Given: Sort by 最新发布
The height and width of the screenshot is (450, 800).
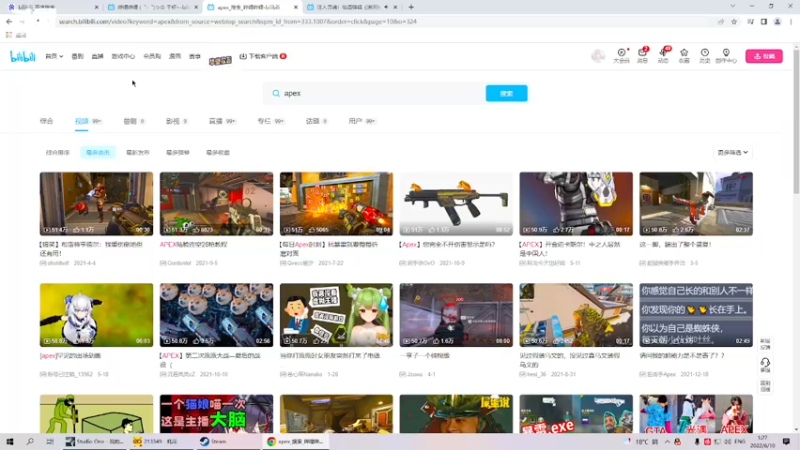Looking at the screenshot, I should click(138, 153).
